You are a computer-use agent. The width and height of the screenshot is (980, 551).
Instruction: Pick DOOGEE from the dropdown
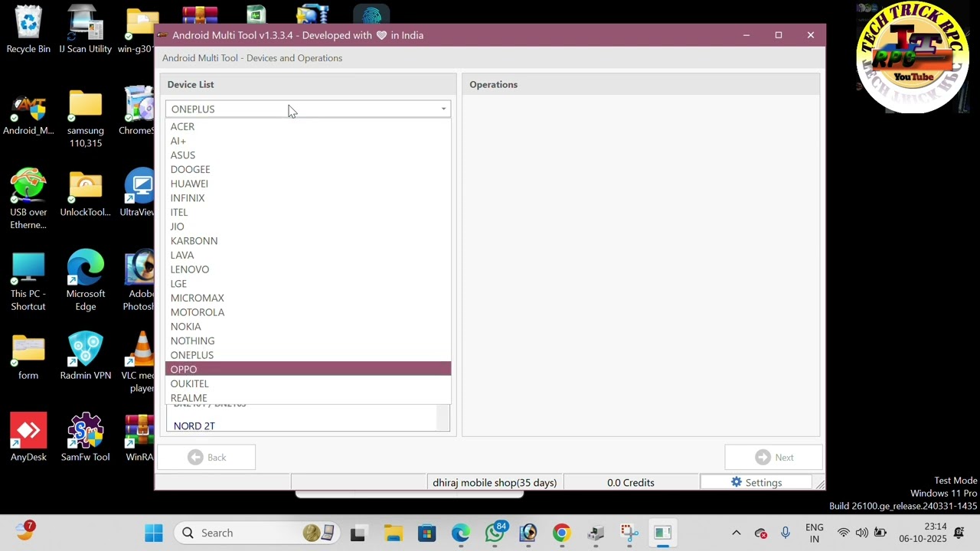pos(308,169)
